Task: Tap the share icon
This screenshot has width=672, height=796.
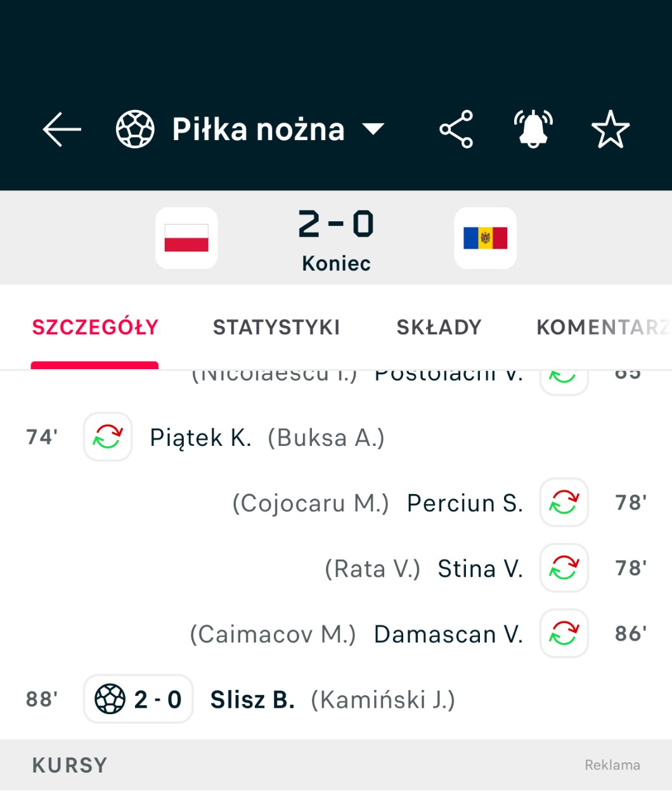Action: point(456,129)
